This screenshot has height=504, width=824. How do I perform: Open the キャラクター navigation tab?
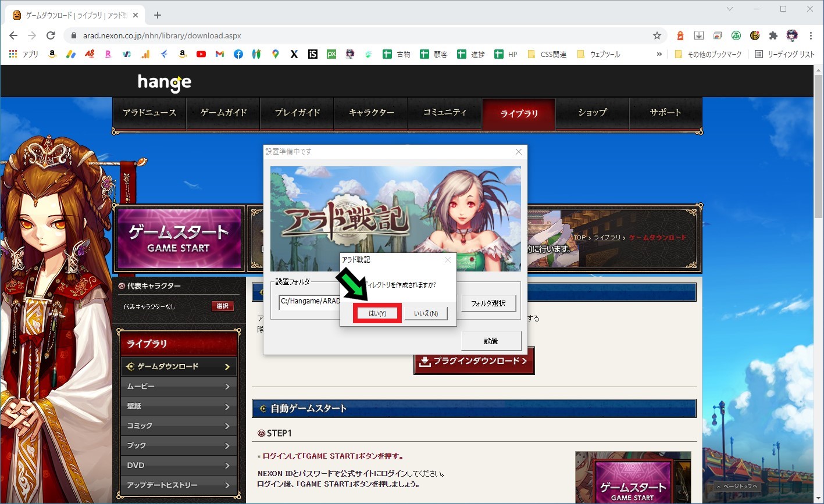(x=371, y=113)
